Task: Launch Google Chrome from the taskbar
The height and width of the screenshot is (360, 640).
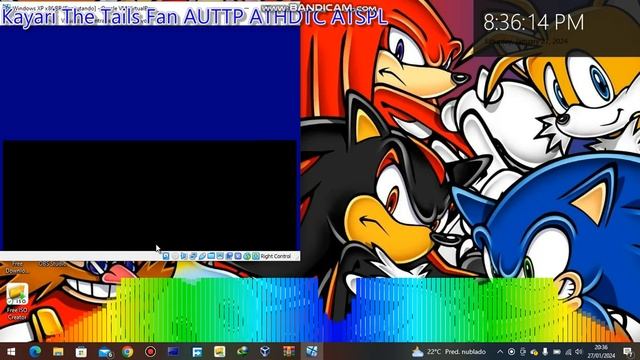Action: pyautogui.click(x=127, y=351)
